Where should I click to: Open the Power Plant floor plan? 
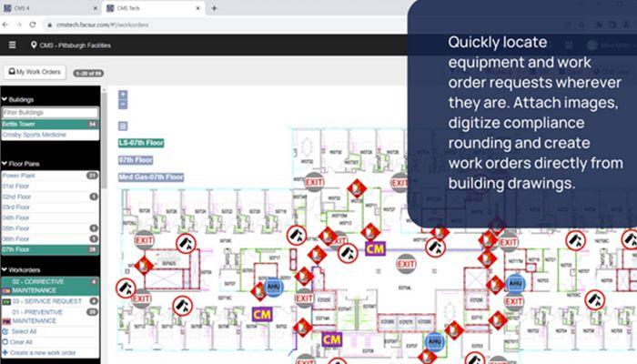click(50, 176)
